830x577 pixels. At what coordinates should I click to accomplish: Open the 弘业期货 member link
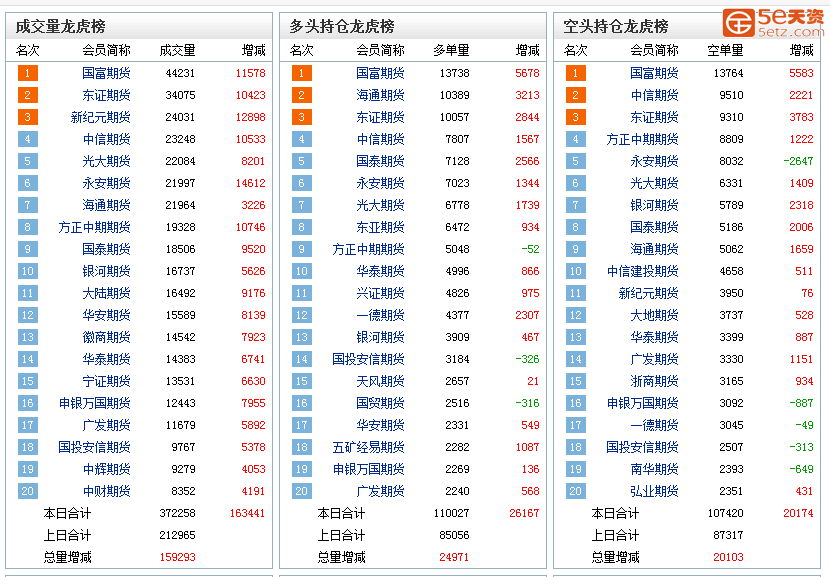(654, 491)
